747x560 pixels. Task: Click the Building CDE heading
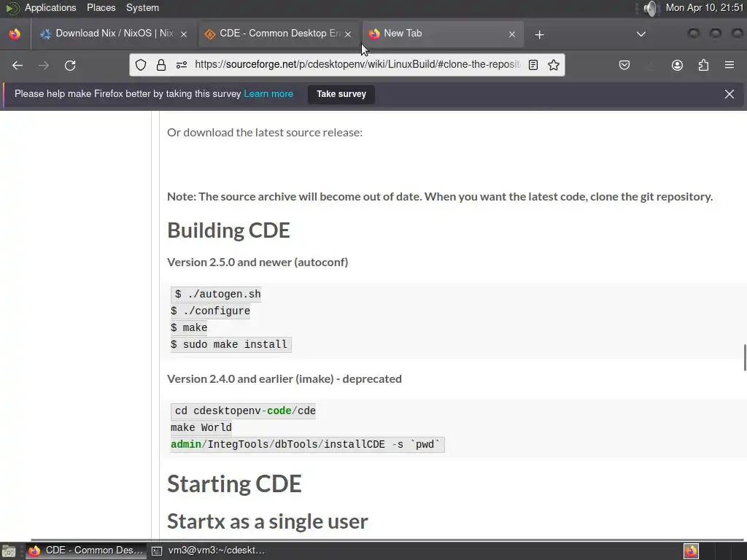(x=228, y=230)
